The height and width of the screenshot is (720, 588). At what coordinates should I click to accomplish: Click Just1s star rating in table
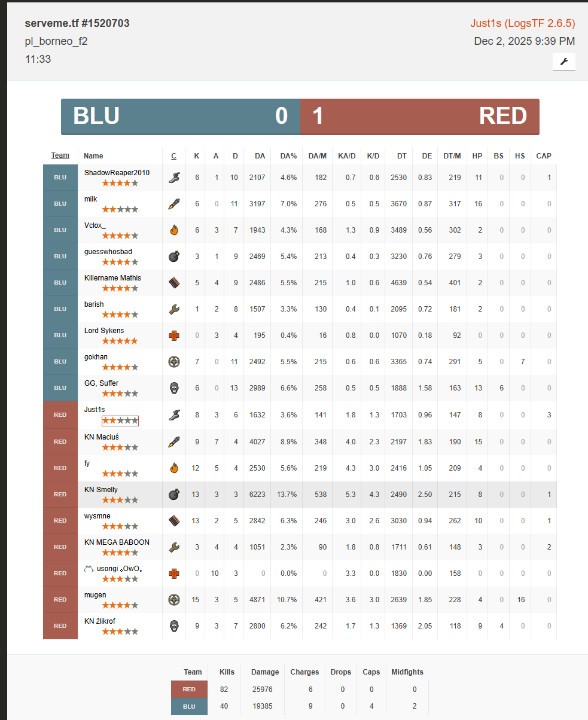coord(120,421)
